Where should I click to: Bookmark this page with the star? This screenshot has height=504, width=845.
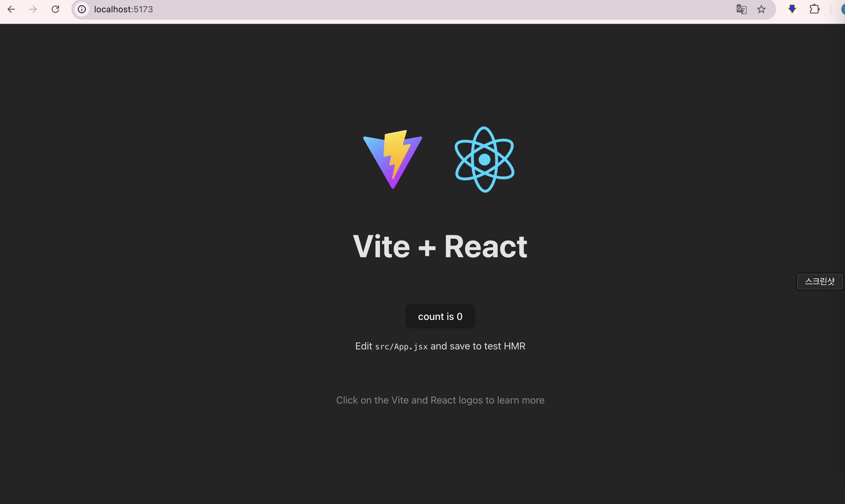coord(761,9)
